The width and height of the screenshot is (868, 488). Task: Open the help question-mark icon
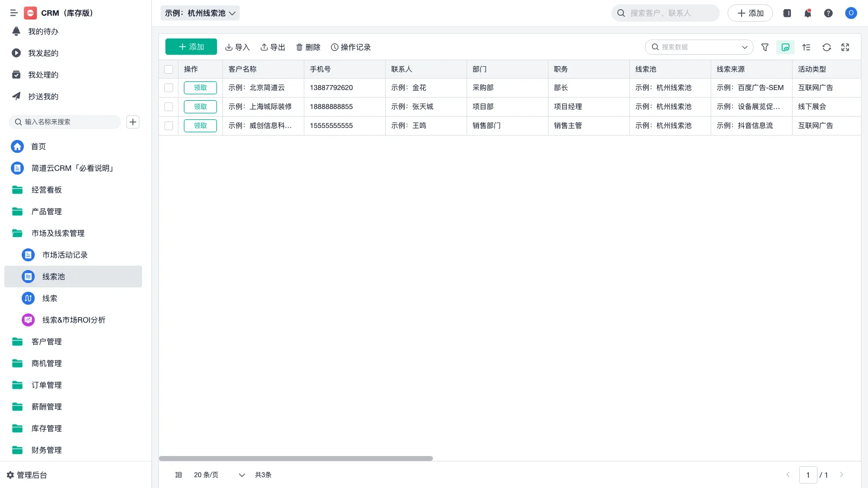(828, 13)
